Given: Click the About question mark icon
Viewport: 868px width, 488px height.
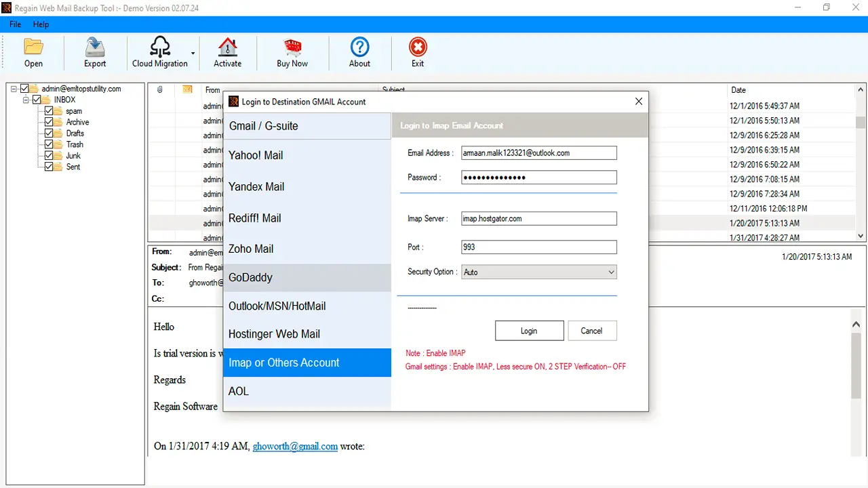Looking at the screenshot, I should [359, 47].
